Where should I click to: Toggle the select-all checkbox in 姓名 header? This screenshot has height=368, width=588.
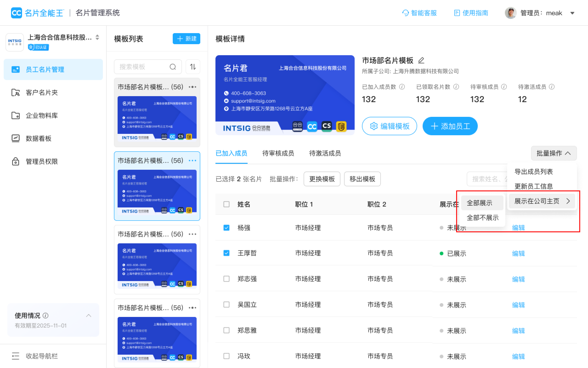point(226,204)
